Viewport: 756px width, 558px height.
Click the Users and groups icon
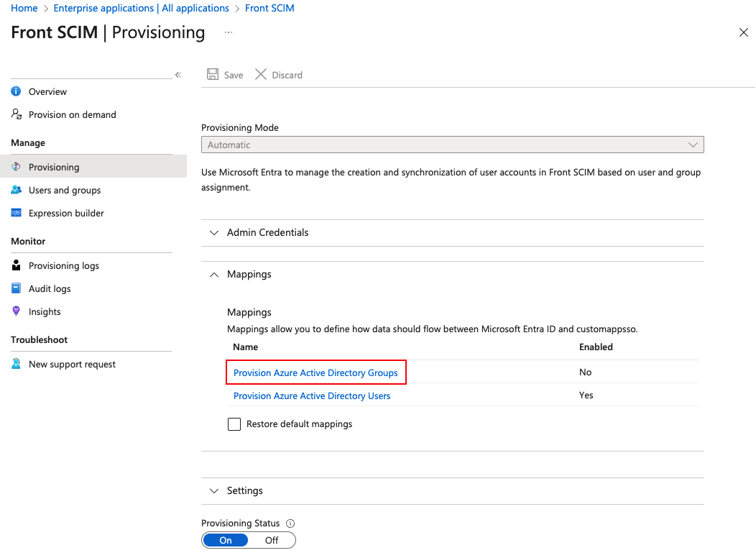coord(16,190)
